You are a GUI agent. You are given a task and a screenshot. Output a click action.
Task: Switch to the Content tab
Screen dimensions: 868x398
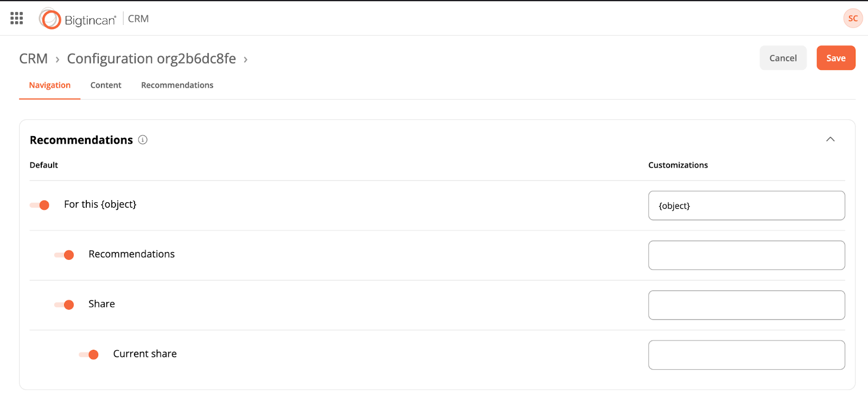[x=106, y=85]
